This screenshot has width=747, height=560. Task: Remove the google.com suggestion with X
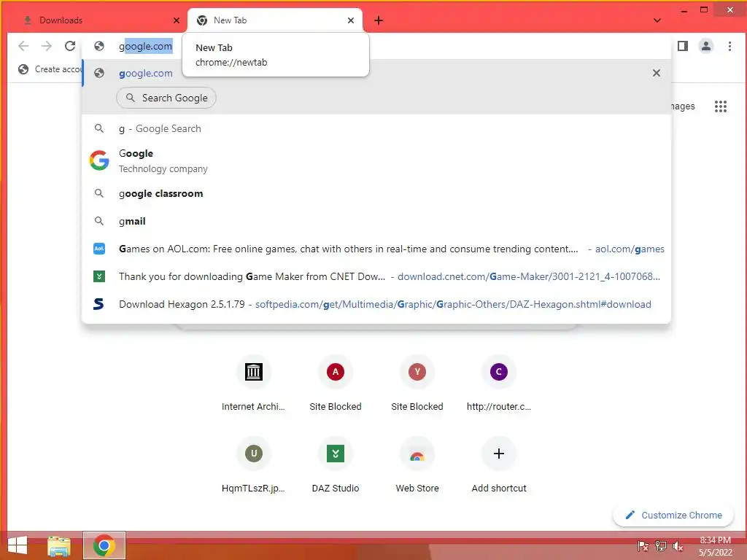(657, 73)
